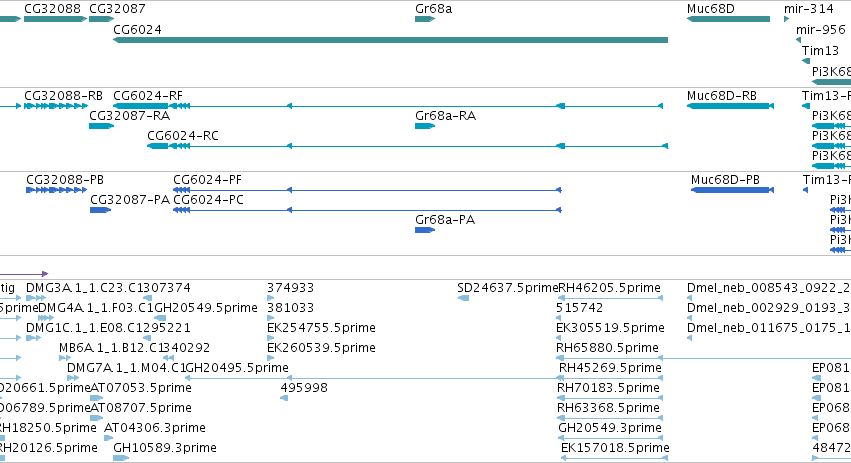
Task: Click the mir-956 arrow marker
Action: (x=798, y=40)
